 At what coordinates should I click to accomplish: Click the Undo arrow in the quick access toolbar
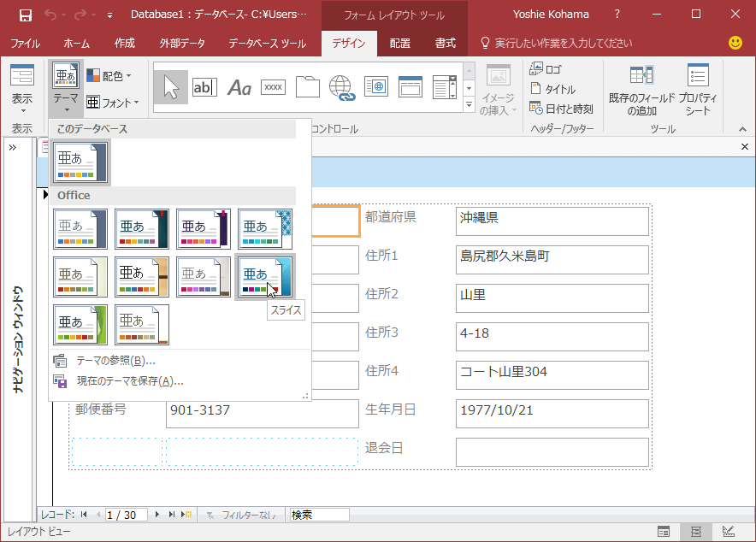pyautogui.click(x=50, y=15)
